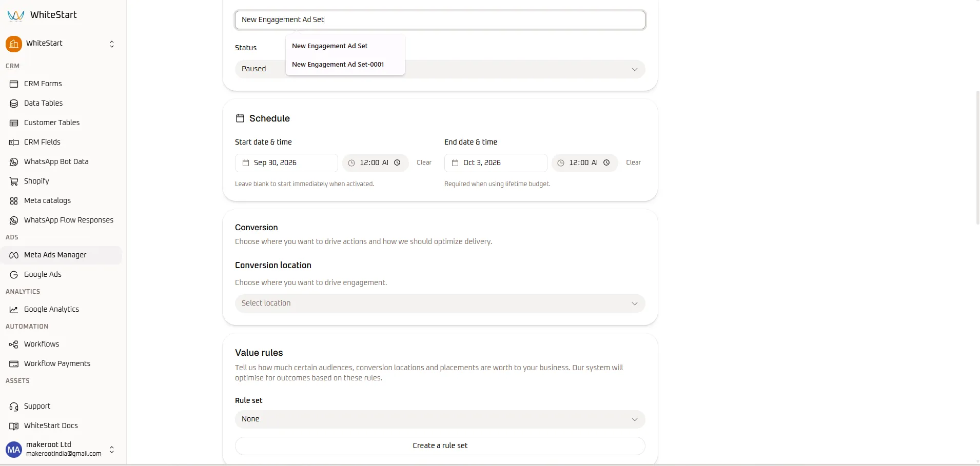Open WhatsApp Bot Data icon
The height and width of the screenshot is (466, 980).
14,161
